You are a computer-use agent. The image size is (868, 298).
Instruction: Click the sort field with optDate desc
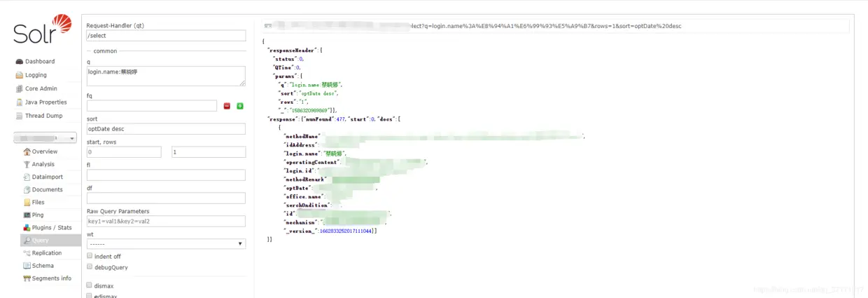pos(166,129)
